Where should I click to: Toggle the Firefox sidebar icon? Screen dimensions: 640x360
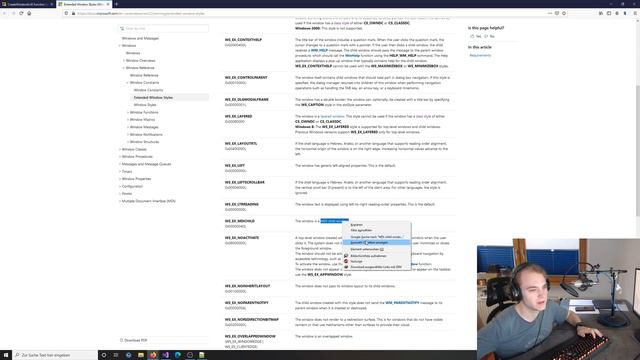(x=609, y=13)
